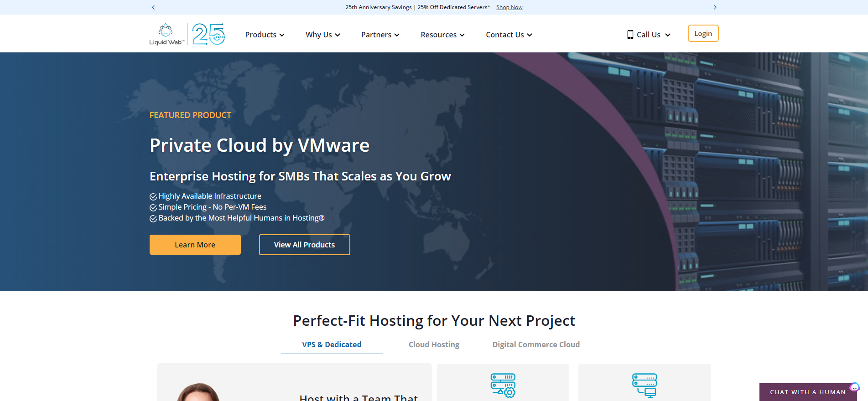Click the Learn More button
The width and height of the screenshot is (868, 401).
tap(195, 245)
